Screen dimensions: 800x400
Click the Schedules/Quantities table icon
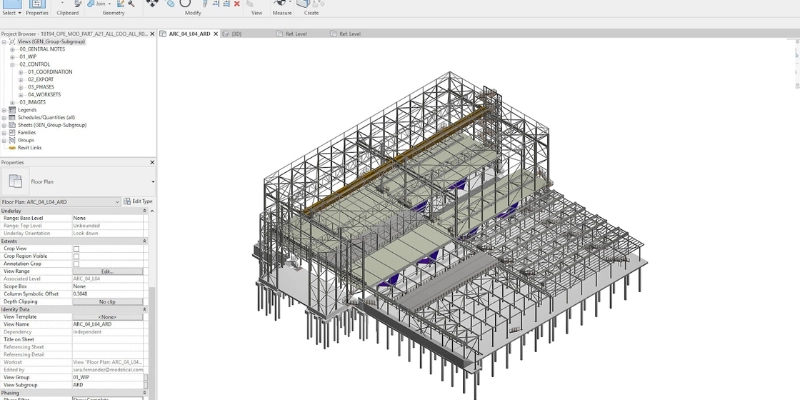12,117
